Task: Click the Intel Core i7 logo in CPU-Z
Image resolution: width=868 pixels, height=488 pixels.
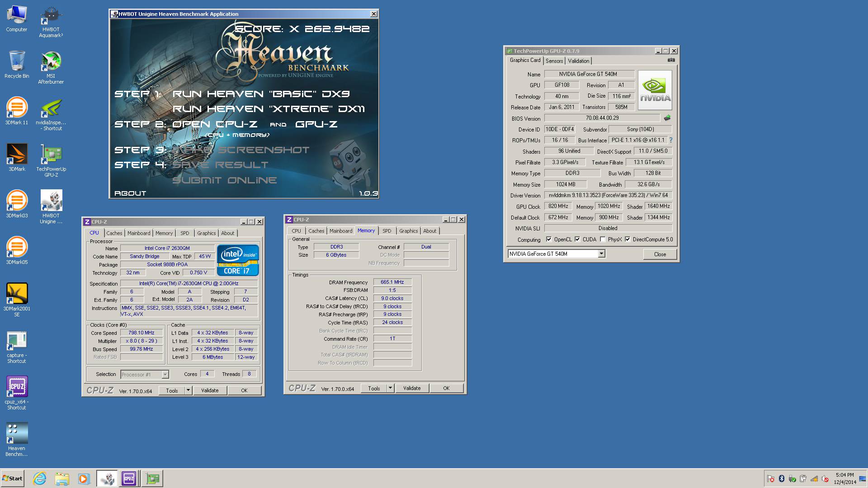Action: click(x=238, y=260)
